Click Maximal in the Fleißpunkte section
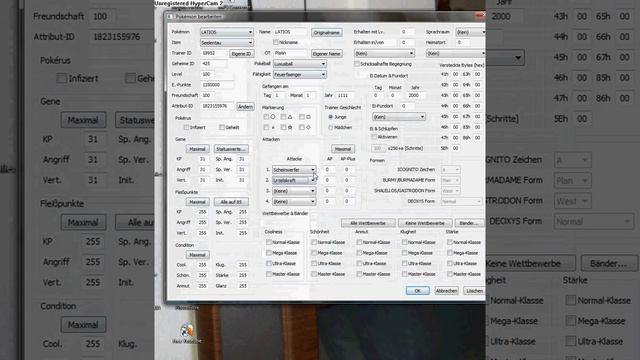The height and width of the screenshot is (360, 640). coord(198,202)
